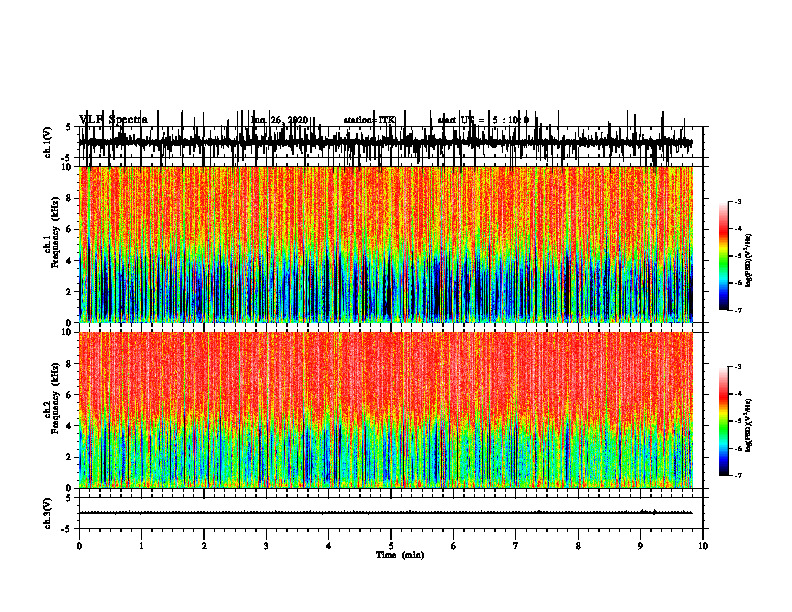Click the 'ch.1(V)' waveform axis label
This screenshot has width=792, height=612.
point(47,142)
